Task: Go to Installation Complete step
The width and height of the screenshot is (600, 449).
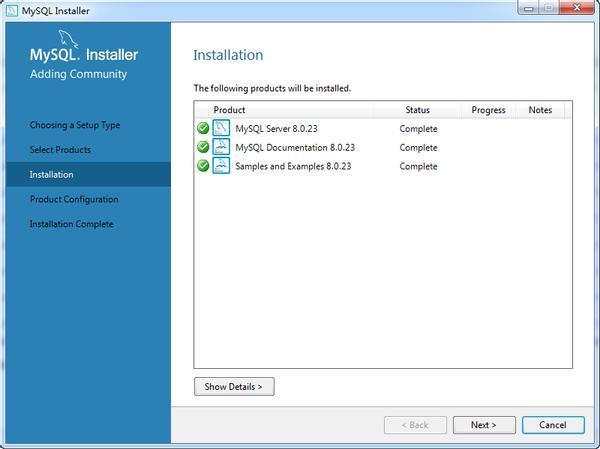Action: click(x=72, y=224)
